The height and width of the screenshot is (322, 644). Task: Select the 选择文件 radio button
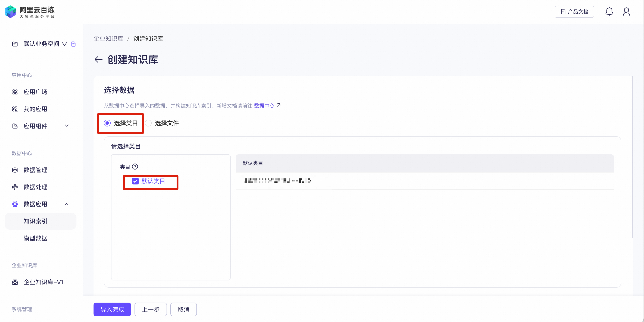point(148,123)
